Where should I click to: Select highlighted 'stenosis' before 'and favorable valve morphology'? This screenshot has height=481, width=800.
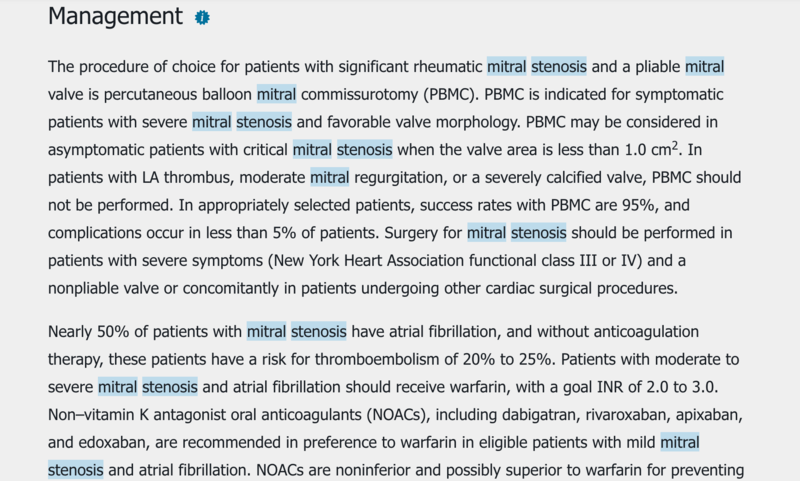pyautogui.click(x=264, y=123)
